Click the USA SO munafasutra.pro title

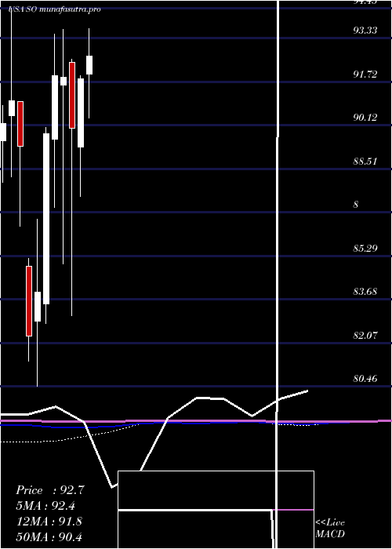55,9
